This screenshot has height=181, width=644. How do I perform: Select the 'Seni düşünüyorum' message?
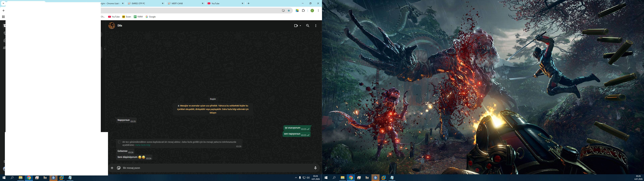tap(135, 158)
